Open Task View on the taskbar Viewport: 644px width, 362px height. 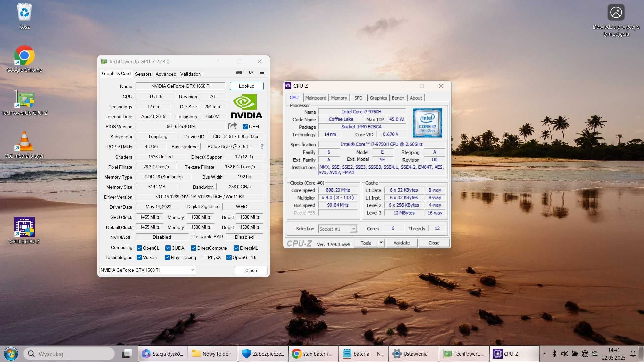[127, 354]
